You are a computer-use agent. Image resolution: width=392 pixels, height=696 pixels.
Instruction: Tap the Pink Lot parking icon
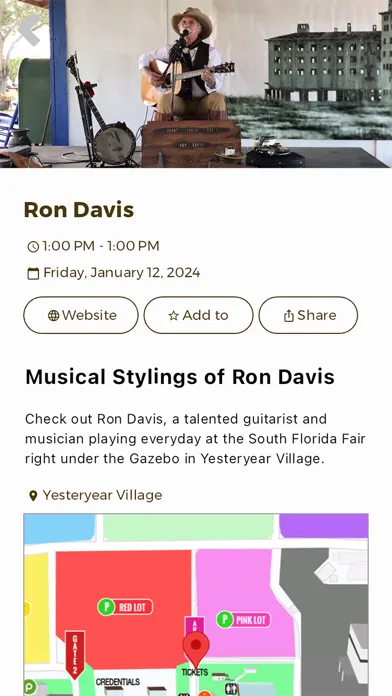coord(225,620)
